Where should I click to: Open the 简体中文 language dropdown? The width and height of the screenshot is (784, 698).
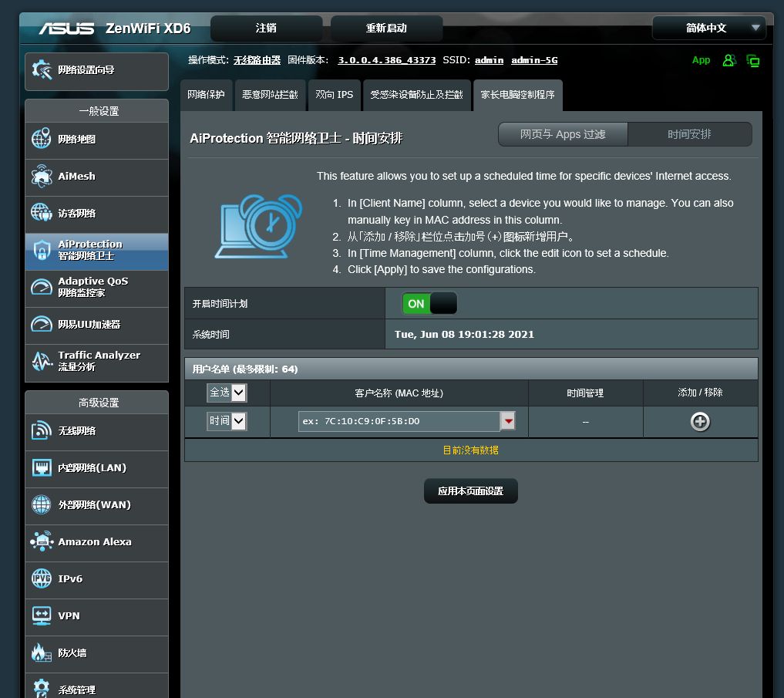tap(709, 28)
